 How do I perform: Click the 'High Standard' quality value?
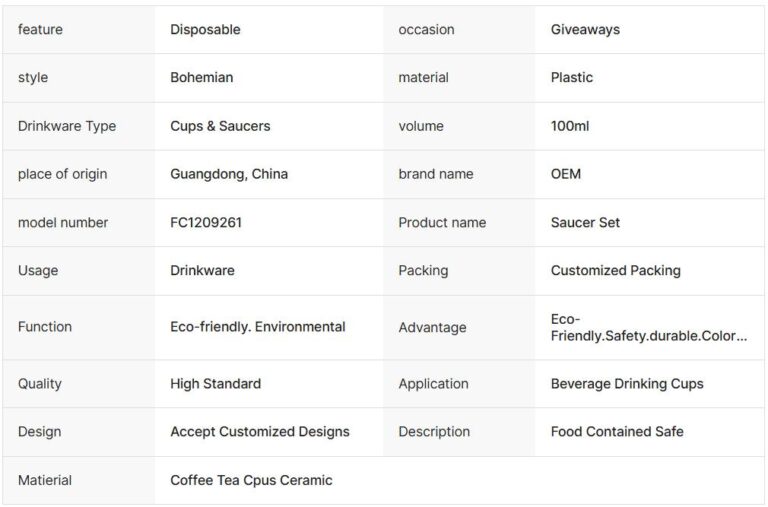(215, 384)
